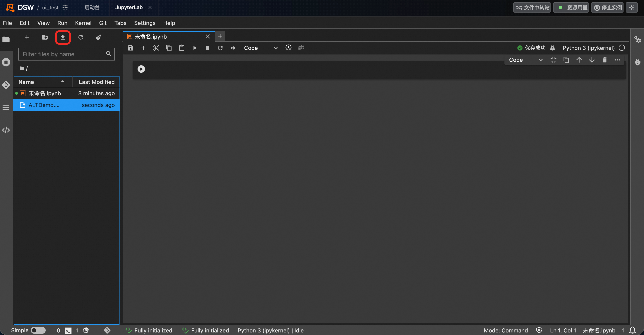644x335 pixels.
Task: Open running terminals and kernels panel
Action: pyautogui.click(x=6, y=62)
